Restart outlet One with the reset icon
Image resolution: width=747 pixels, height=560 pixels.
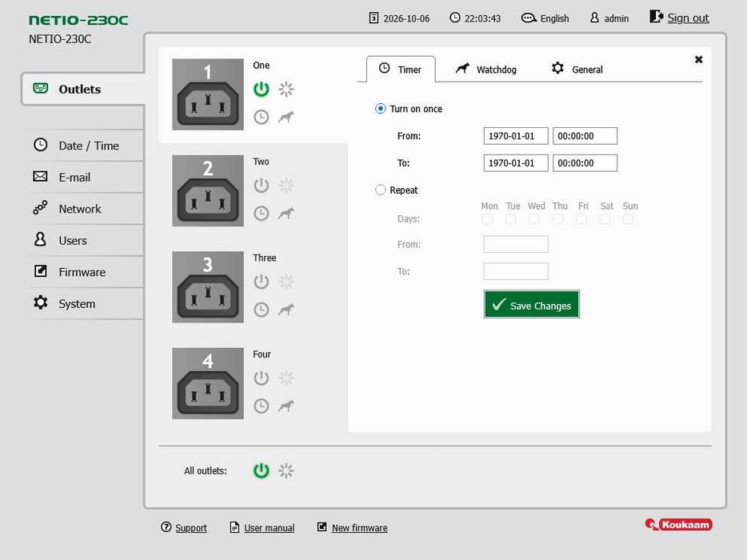(x=286, y=89)
